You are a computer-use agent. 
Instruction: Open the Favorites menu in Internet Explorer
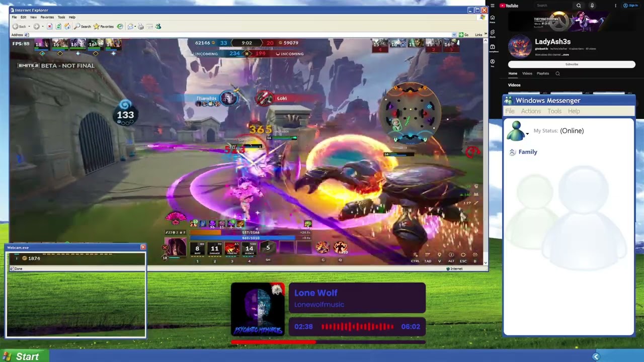tap(47, 17)
